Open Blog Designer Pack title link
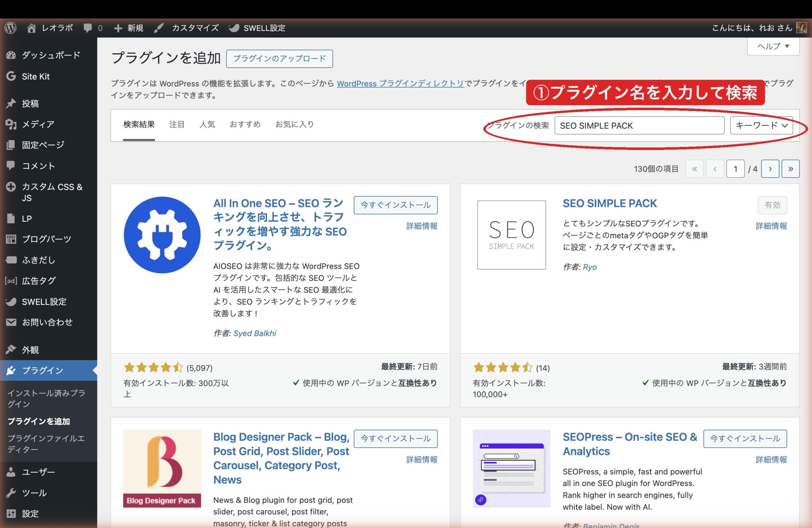 [x=281, y=458]
